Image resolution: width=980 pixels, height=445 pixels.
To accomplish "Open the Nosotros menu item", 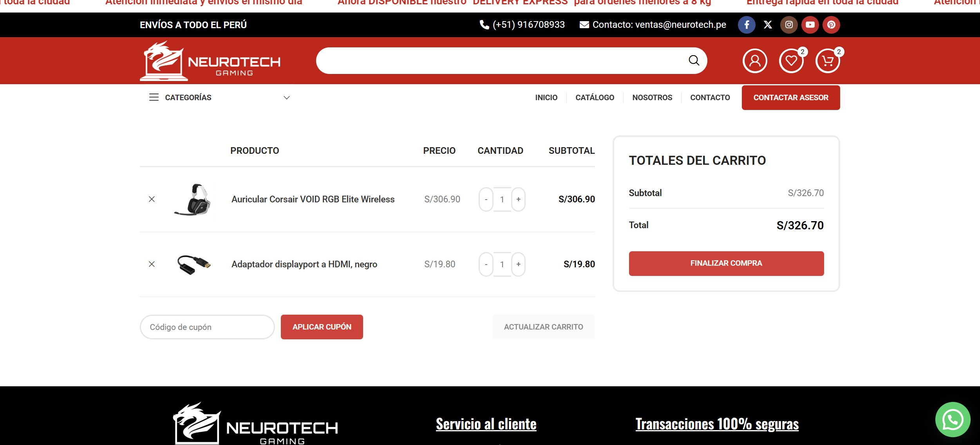I will coord(652,97).
